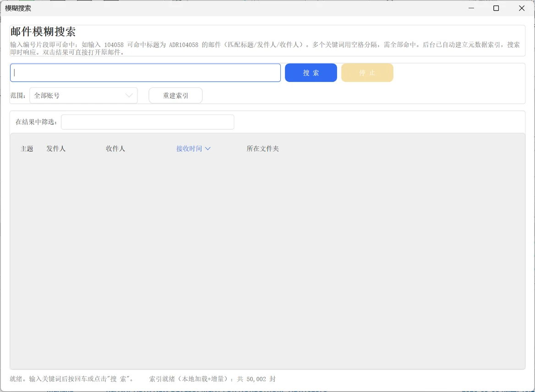
Task: Minimize the 模糊搜索 window
Action: pyautogui.click(x=471, y=8)
